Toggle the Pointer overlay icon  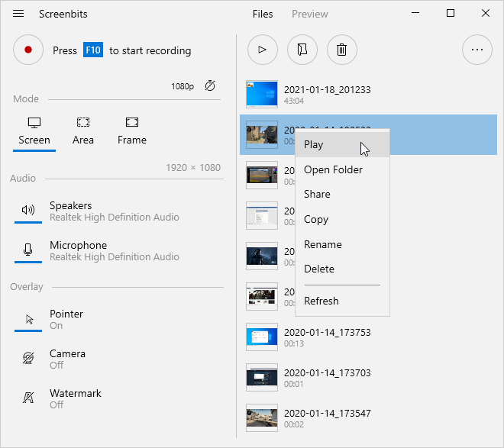[x=28, y=319]
